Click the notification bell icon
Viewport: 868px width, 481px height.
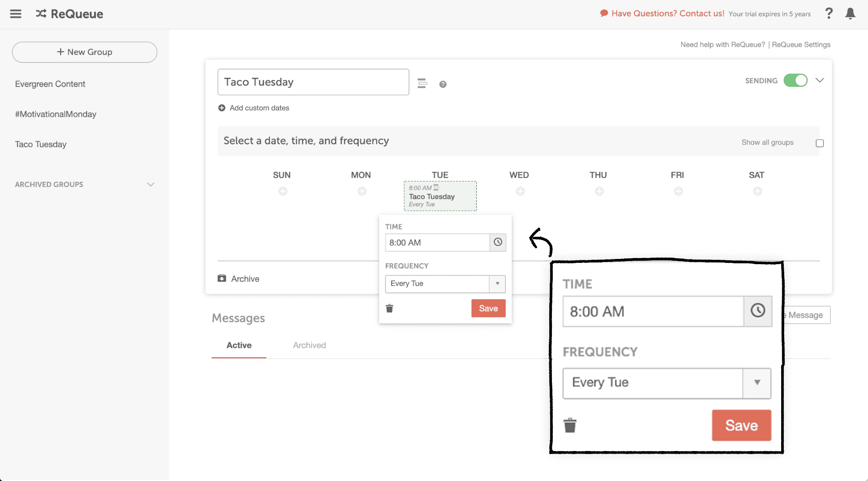(x=850, y=14)
